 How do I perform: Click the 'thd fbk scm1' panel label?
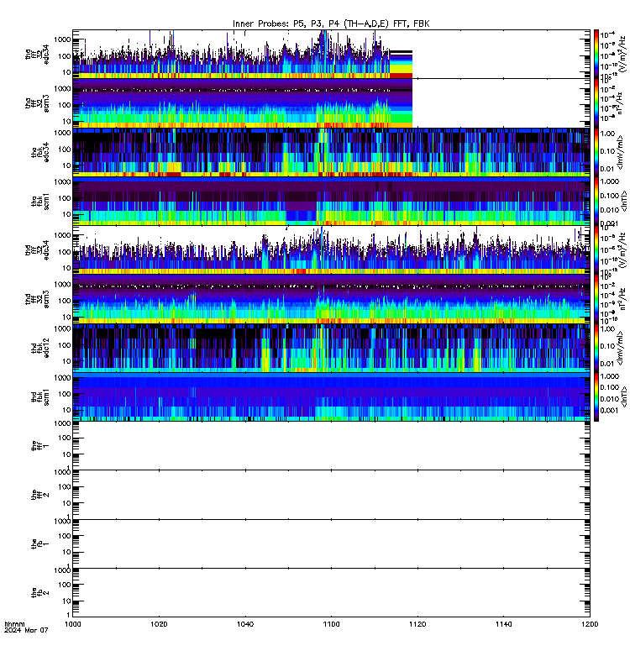[x=40, y=397]
